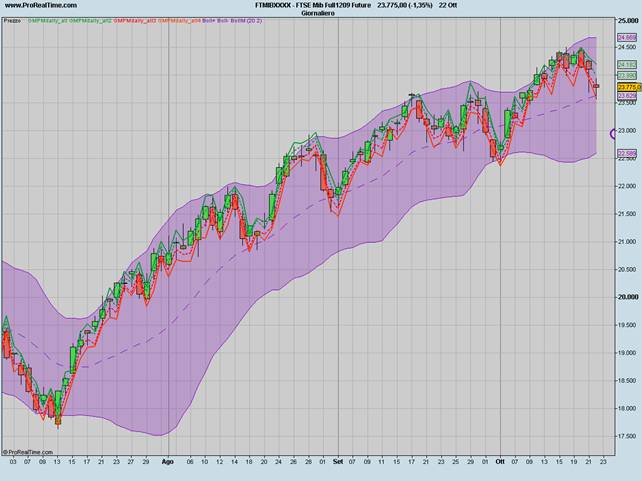Click the 19 date label on axis
Viewport: 642px width, 481px height.
tap(574, 461)
